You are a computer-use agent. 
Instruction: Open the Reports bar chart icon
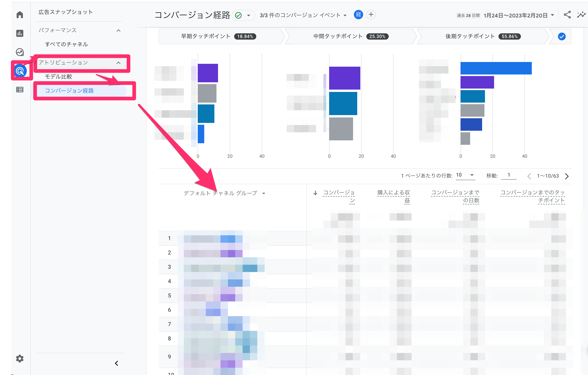point(20,33)
